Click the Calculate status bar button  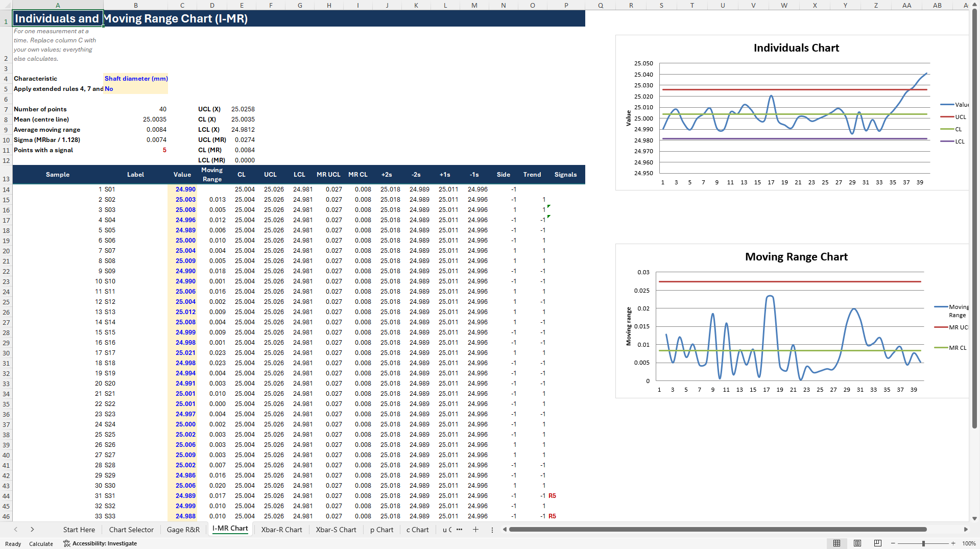41,544
